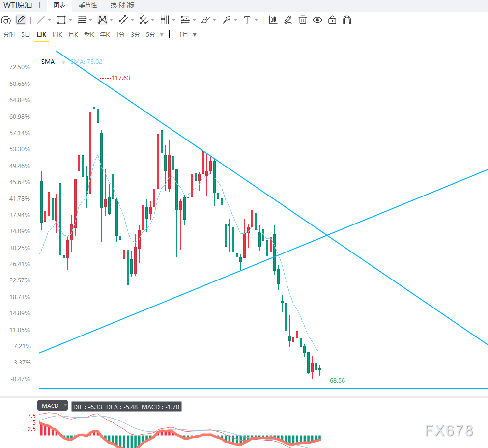Switch to the 季节性 tab

tap(88, 5)
